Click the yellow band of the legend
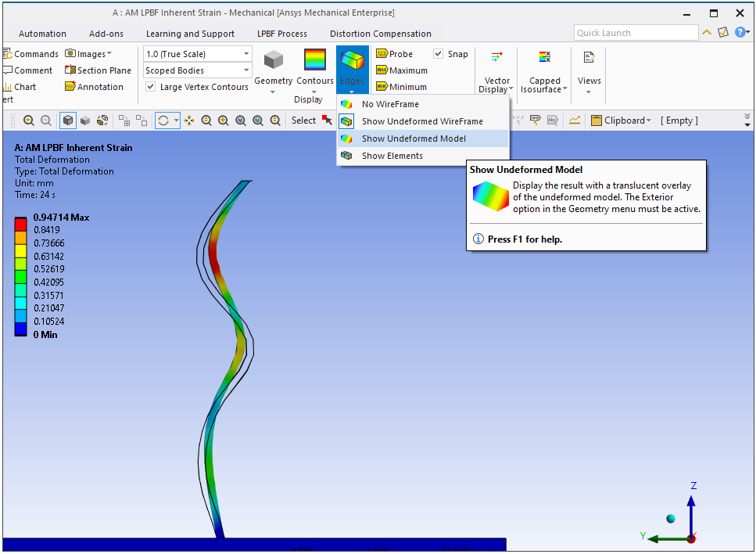 pyautogui.click(x=20, y=250)
